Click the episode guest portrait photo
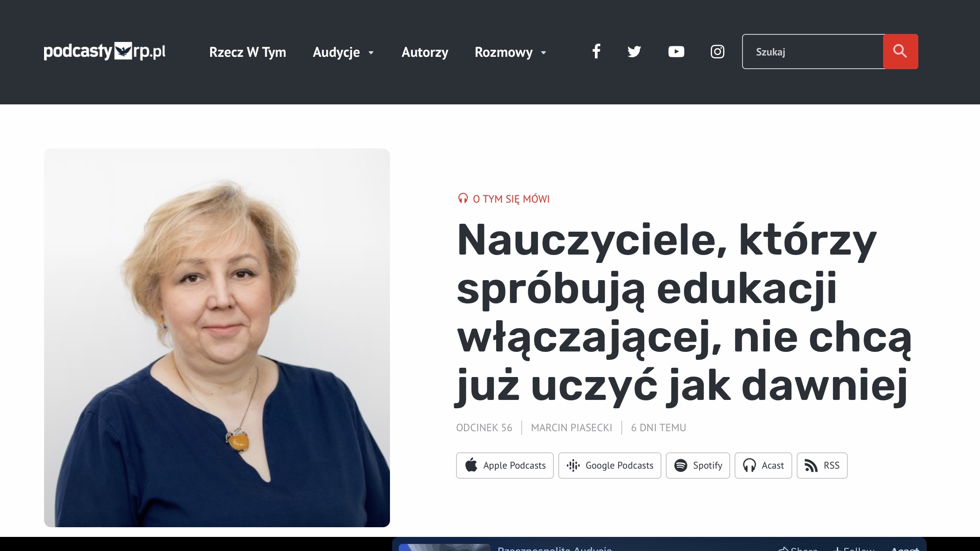Screen dimensions: 980x551 tap(217, 337)
